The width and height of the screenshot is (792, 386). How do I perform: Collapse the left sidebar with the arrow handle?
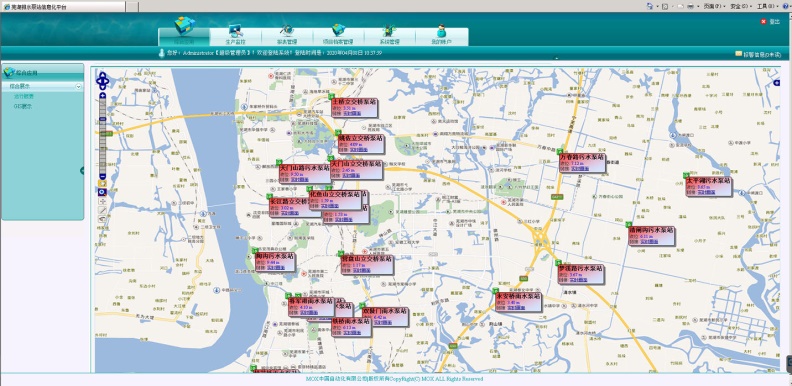click(x=82, y=171)
